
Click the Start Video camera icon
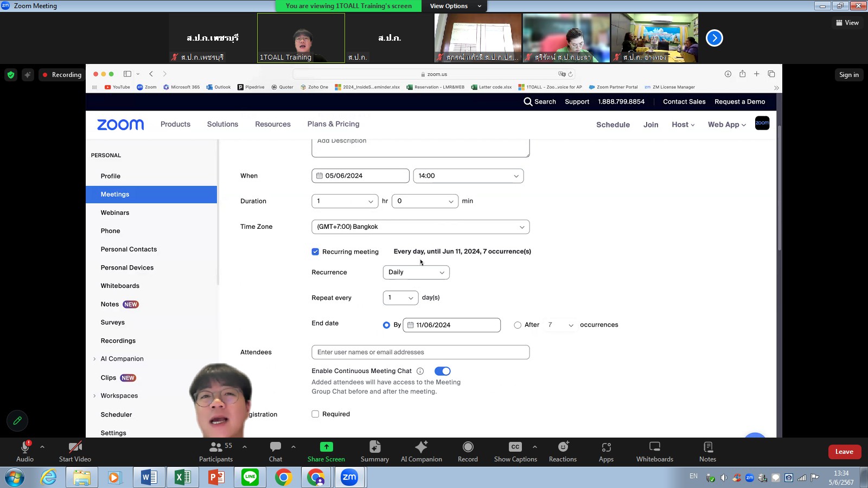75,447
